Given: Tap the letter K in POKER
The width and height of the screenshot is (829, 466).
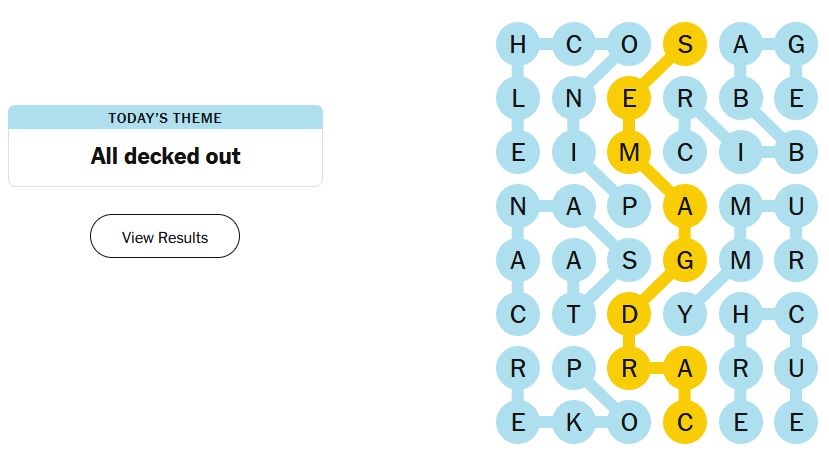Looking at the screenshot, I should 574,422.
